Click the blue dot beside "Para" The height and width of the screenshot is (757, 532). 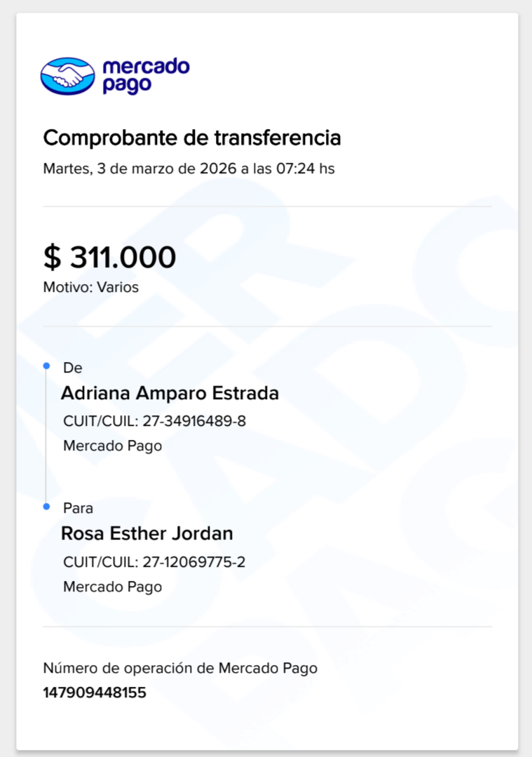coord(46,507)
